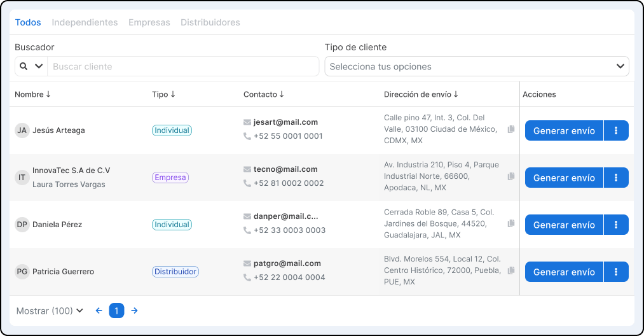Copy Patricia Guerrero's shipping address
The image size is (644, 336).
click(511, 271)
